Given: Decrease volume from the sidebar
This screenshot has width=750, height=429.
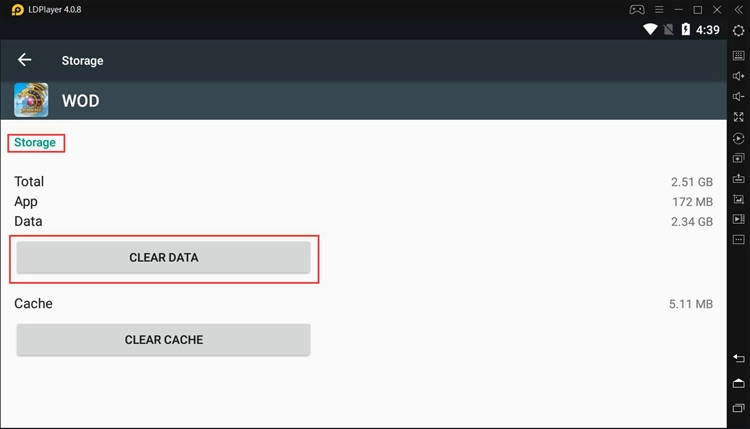Looking at the screenshot, I should click(x=738, y=96).
